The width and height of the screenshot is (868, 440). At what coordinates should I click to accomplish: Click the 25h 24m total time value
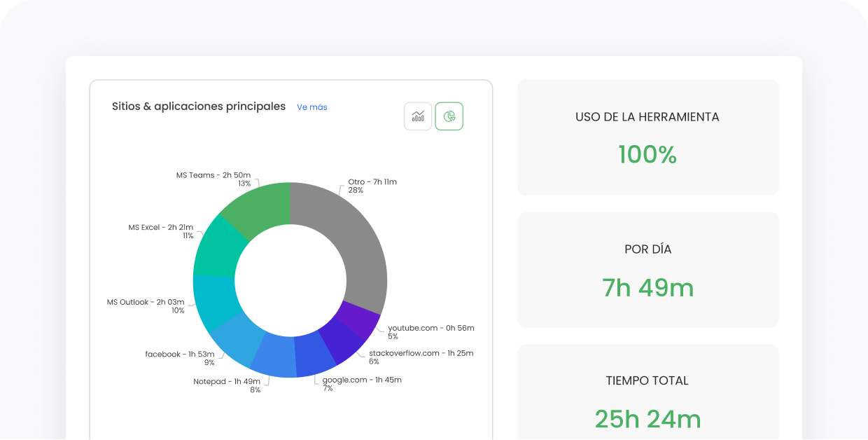[x=647, y=419]
